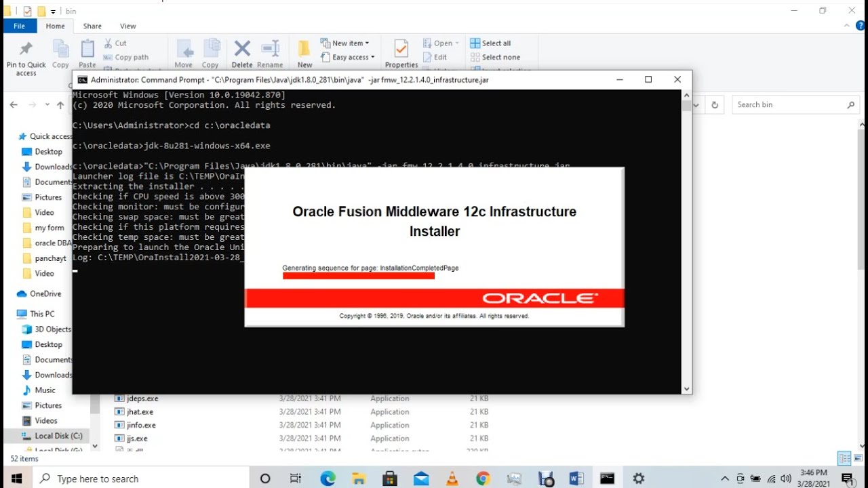Image resolution: width=868 pixels, height=488 pixels.
Task: Click the Task View taskbar icon
Action: click(x=296, y=479)
